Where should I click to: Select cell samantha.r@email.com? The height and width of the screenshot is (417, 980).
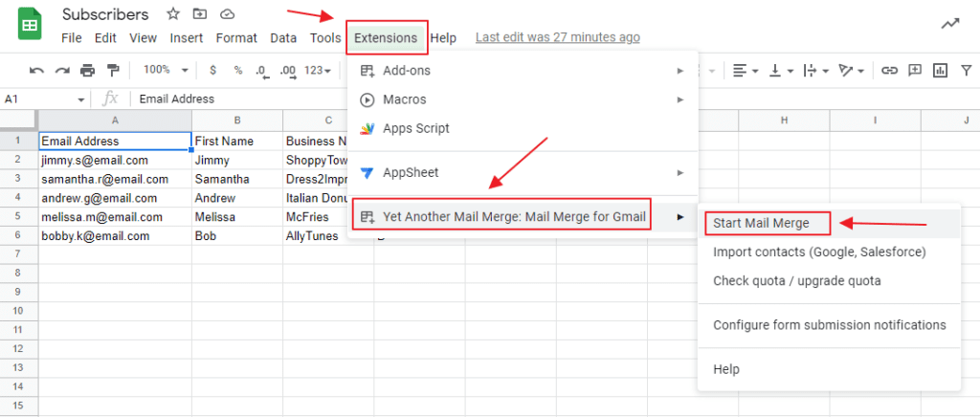coord(115,179)
